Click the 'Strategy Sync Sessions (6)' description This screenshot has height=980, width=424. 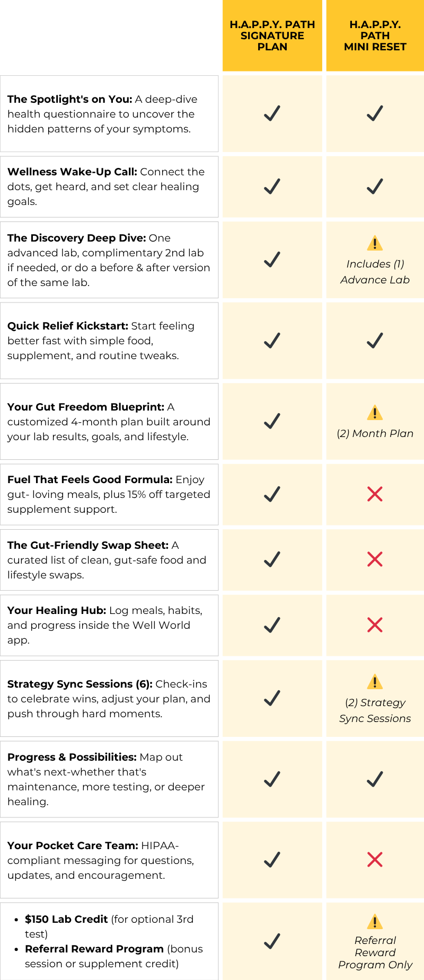coord(109,699)
